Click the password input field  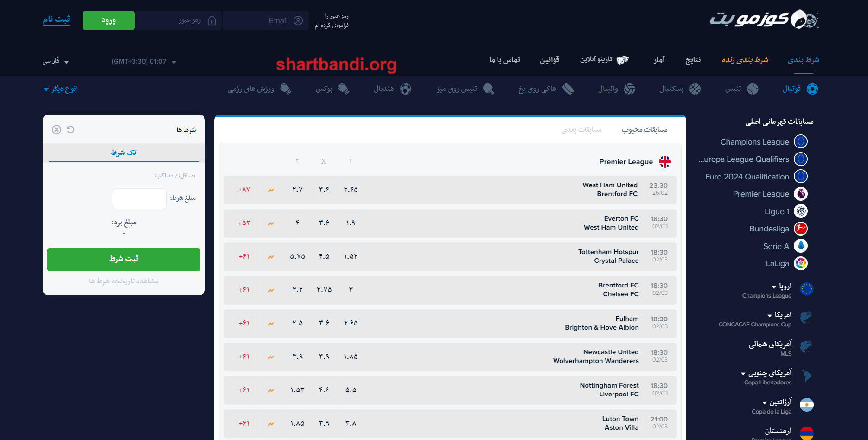(x=179, y=20)
